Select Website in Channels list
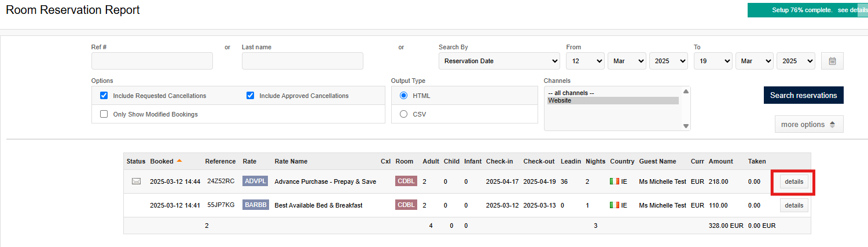The height and width of the screenshot is (247, 868). (x=613, y=100)
